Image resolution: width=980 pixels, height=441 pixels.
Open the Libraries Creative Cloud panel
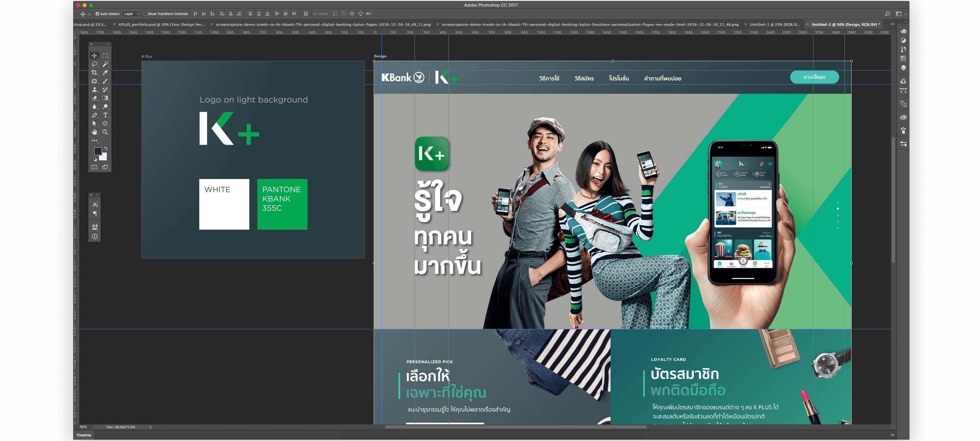903,117
